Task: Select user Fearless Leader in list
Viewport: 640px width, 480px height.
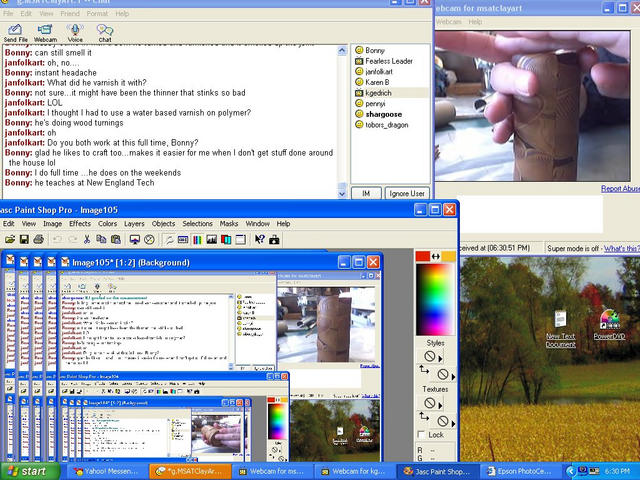Action: pos(389,61)
